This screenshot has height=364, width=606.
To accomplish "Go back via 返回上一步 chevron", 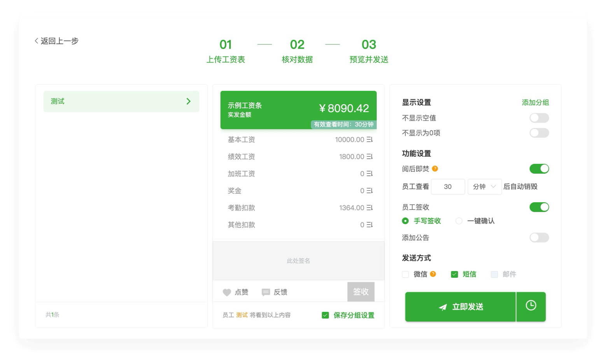I will (37, 41).
